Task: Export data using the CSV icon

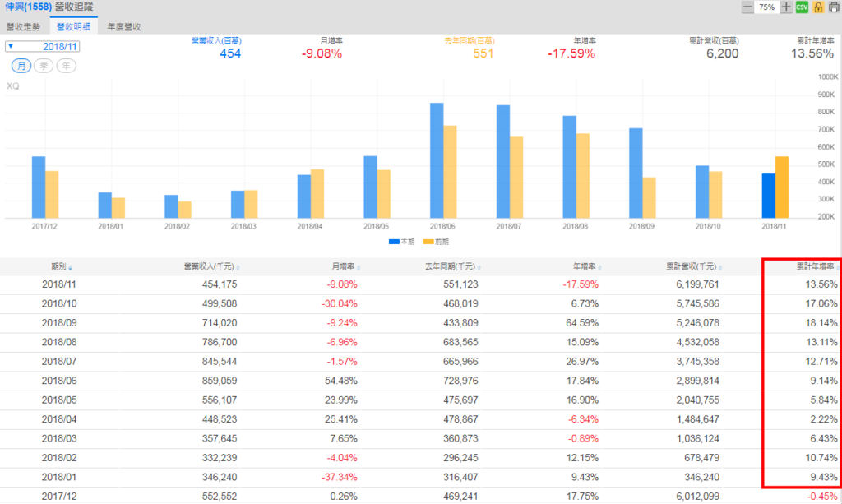Action: point(802,7)
